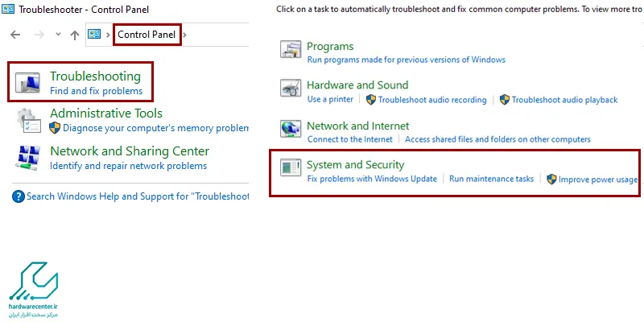644x322 pixels.
Task: Go back with the back arrow
Action: coord(15,35)
